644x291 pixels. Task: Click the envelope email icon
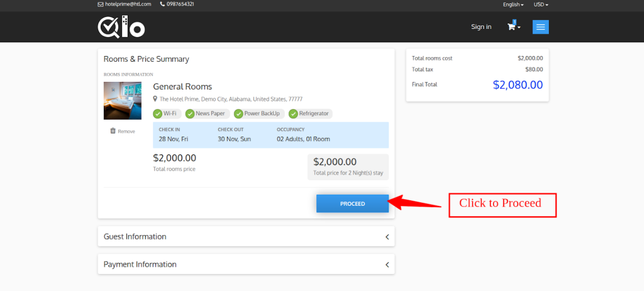(x=101, y=4)
